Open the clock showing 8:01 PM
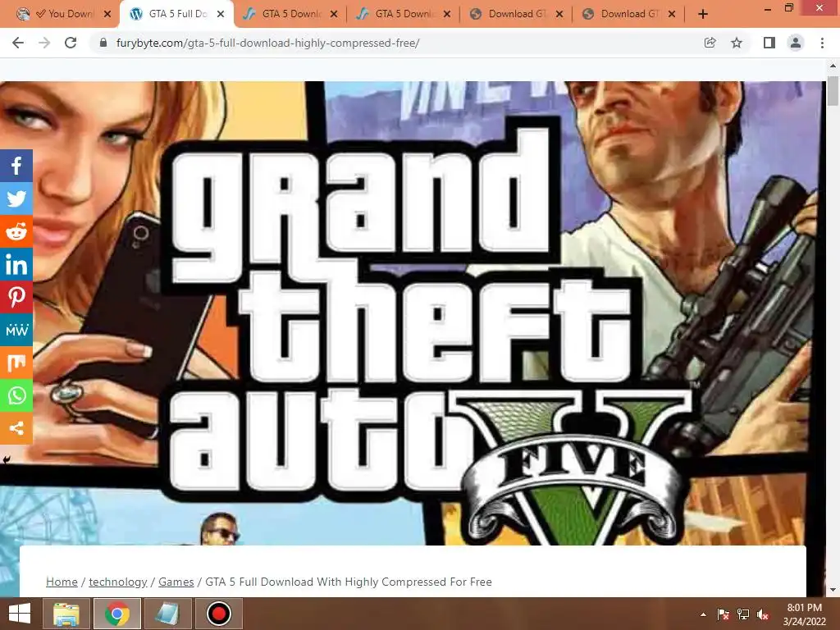 [804, 614]
